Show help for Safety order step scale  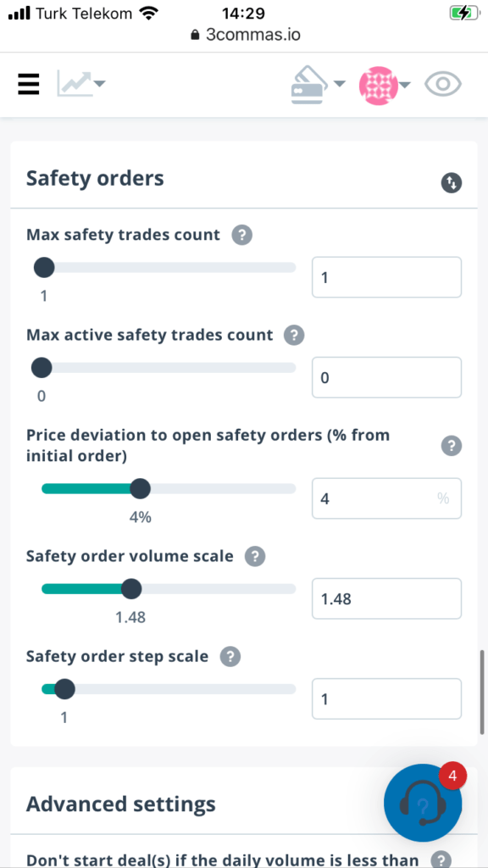[x=230, y=657]
